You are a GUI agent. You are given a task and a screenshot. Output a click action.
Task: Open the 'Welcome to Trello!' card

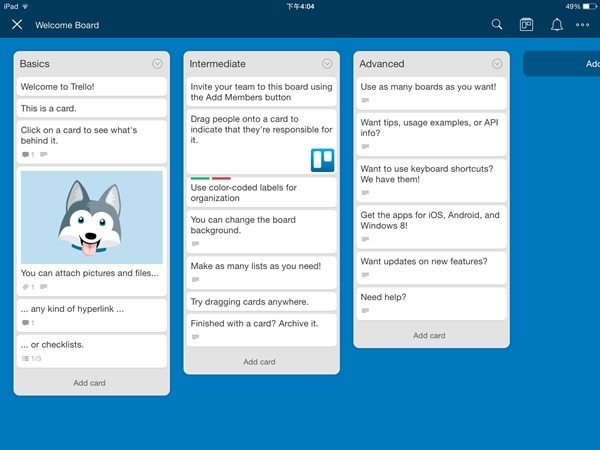click(91, 87)
